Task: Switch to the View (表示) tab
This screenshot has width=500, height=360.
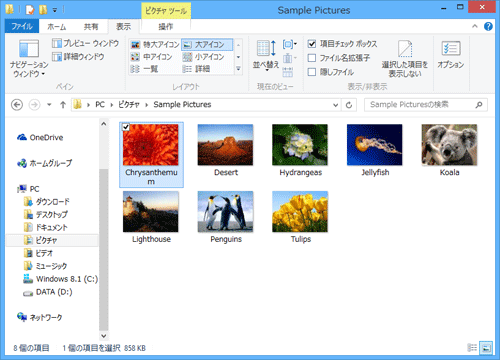Action: pos(123,27)
